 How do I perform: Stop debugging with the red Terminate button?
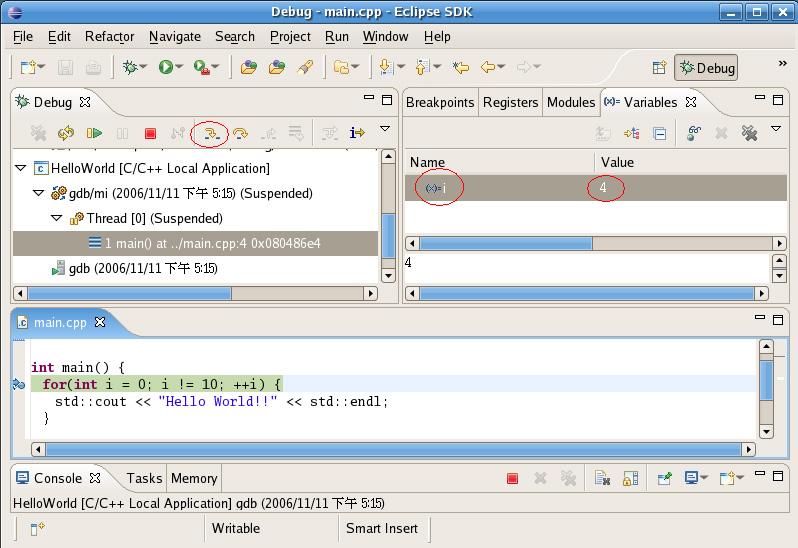(x=151, y=133)
